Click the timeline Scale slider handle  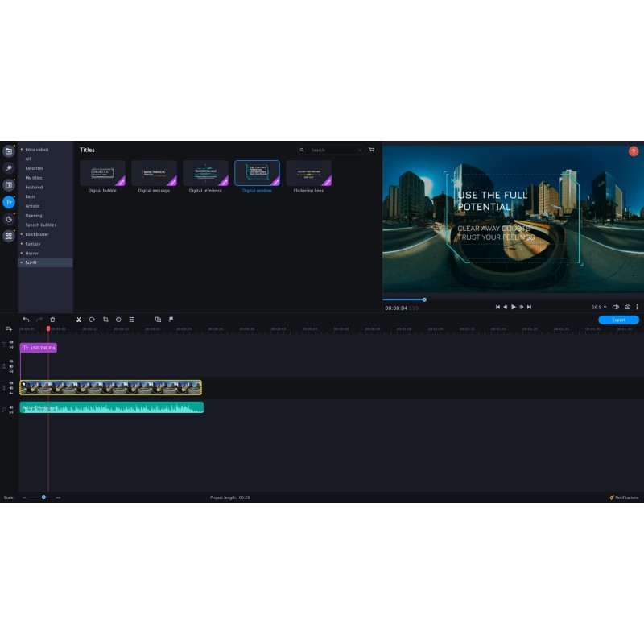[x=43, y=497]
